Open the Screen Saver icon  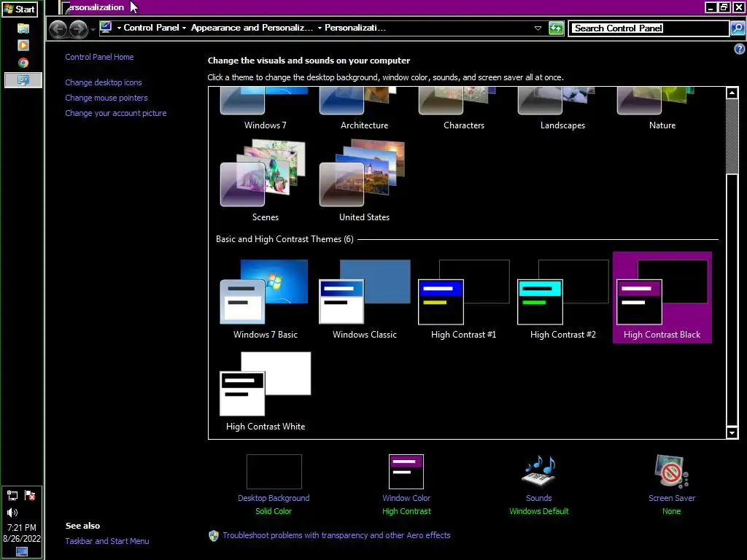pos(672,472)
